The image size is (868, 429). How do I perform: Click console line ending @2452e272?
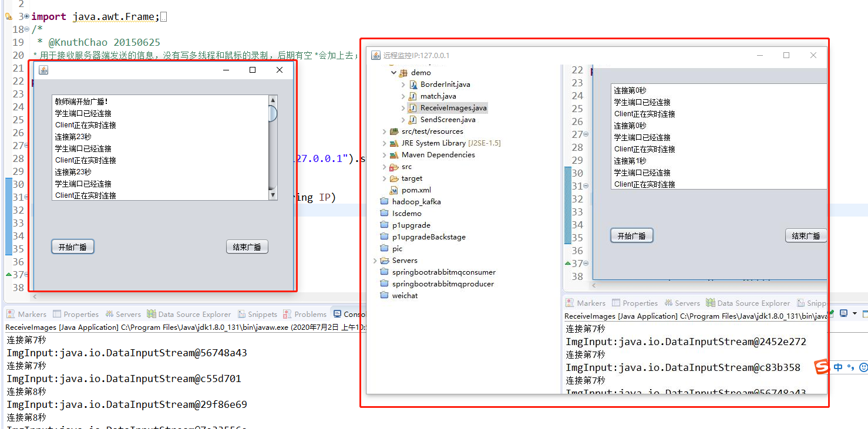(686, 342)
